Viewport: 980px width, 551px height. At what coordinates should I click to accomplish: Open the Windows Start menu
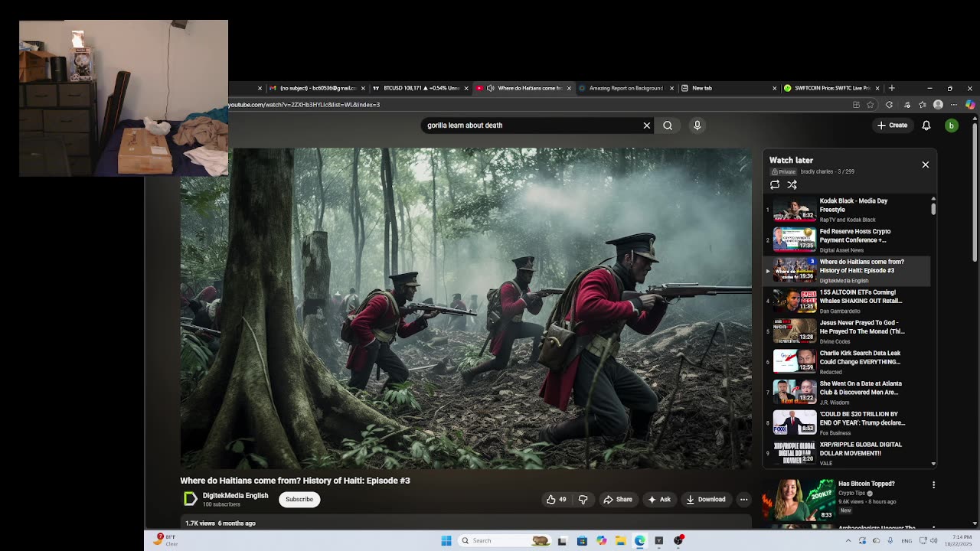446,541
